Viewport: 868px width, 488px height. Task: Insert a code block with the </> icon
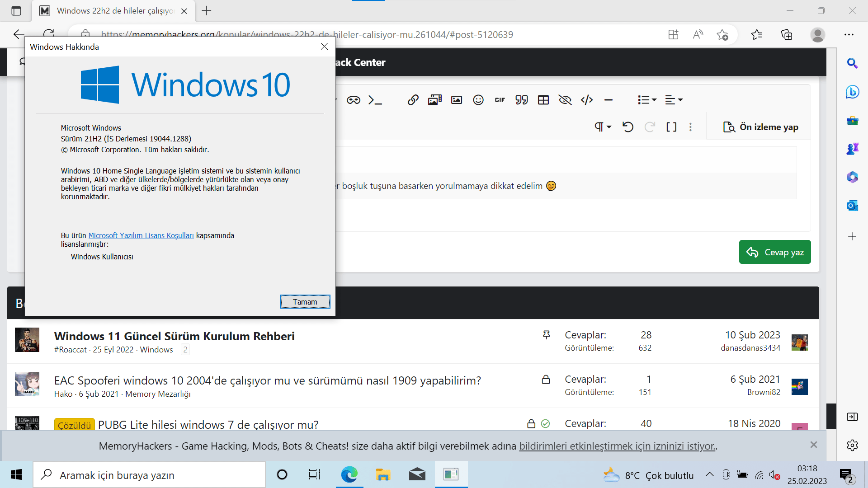pyautogui.click(x=587, y=100)
